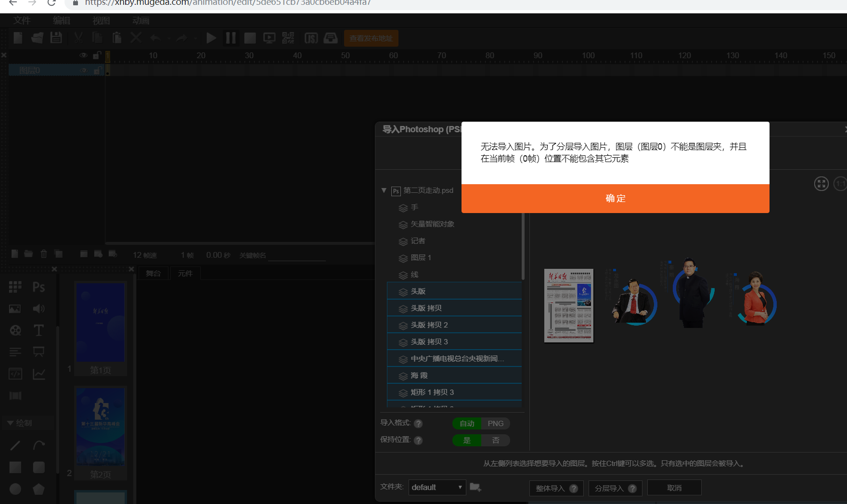The height and width of the screenshot is (504, 847).
Task: Select the code embed tool icon
Action: [x=15, y=374]
